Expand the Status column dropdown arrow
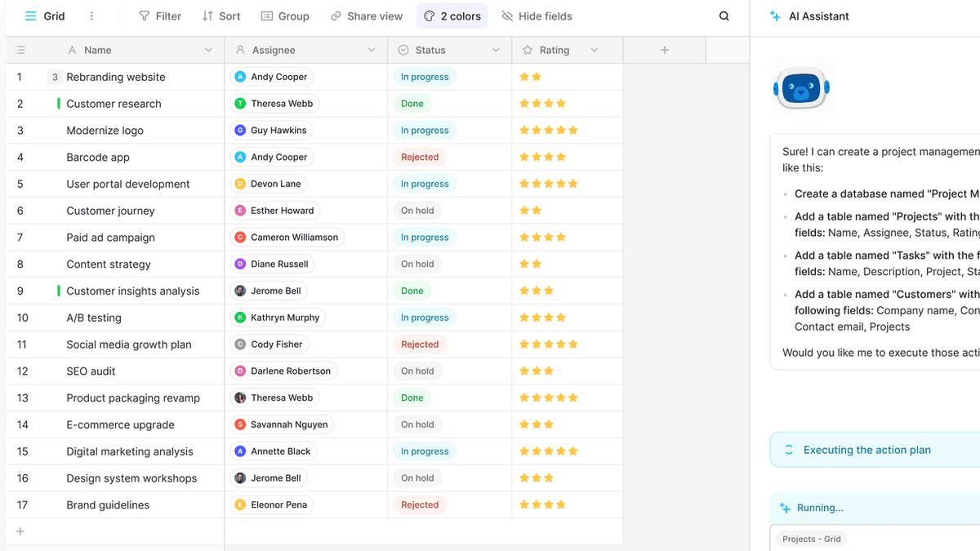This screenshot has height=551, width=980. point(496,50)
